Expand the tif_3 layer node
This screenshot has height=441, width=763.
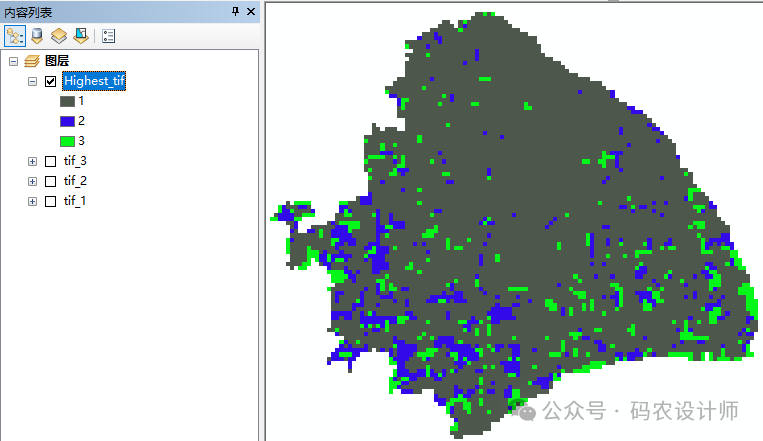[x=32, y=161]
